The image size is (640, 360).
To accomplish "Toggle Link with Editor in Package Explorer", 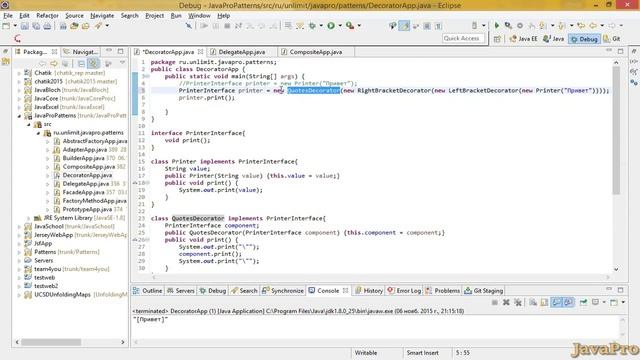I will coord(93,64).
